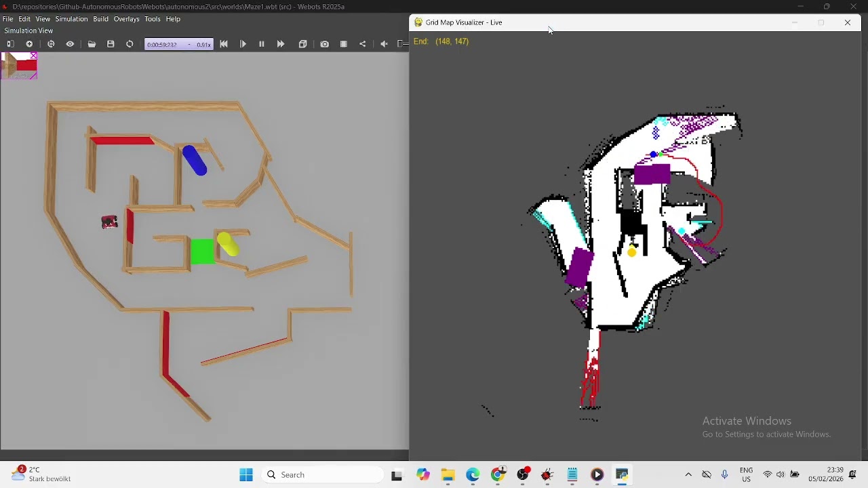This screenshot has height=488, width=868.
Task: Open the volume tray icon
Action: (x=781, y=475)
